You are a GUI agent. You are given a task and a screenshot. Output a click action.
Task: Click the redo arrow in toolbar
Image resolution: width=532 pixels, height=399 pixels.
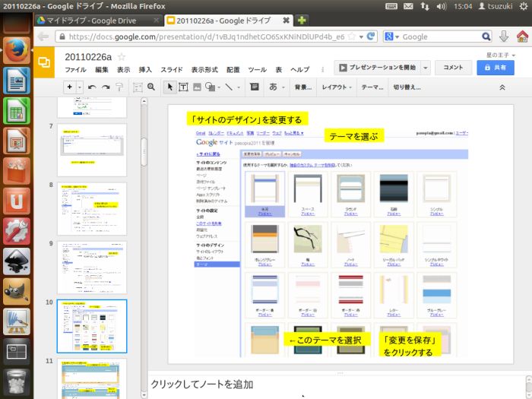coord(106,87)
